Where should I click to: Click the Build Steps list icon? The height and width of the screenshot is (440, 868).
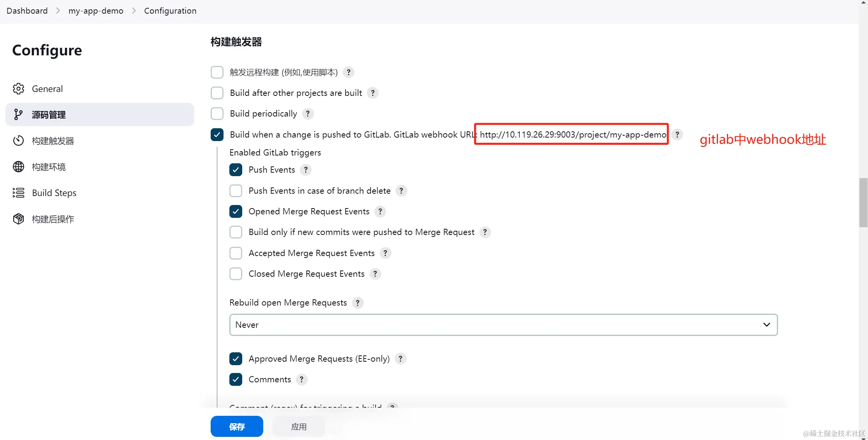pyautogui.click(x=18, y=193)
